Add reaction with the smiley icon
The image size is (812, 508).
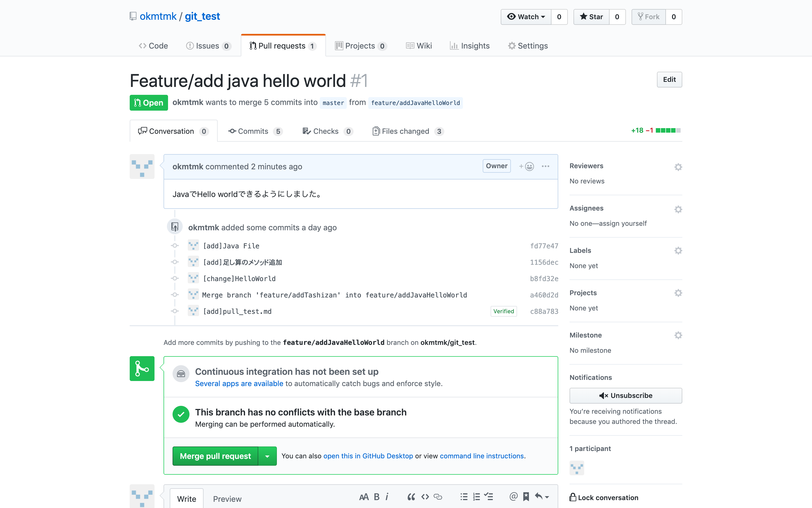click(x=526, y=166)
